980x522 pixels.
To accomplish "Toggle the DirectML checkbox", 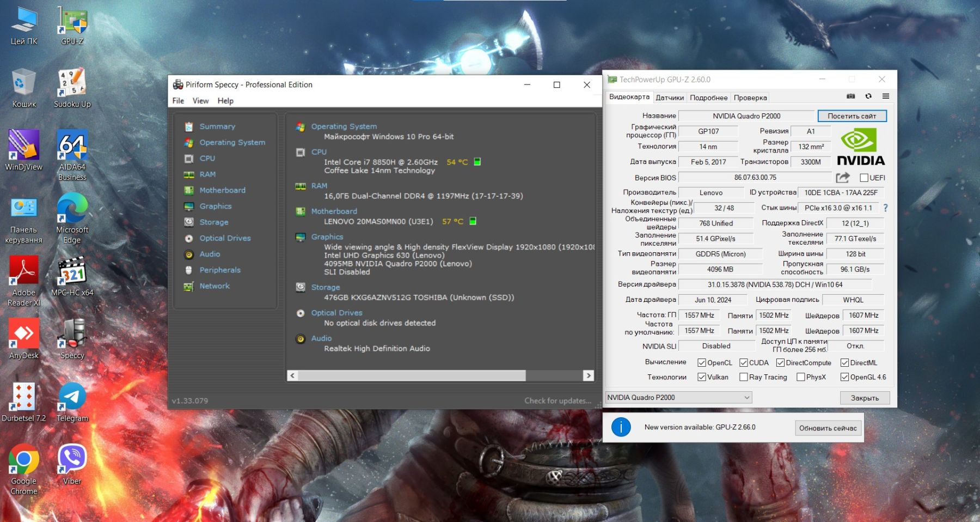I will (844, 363).
